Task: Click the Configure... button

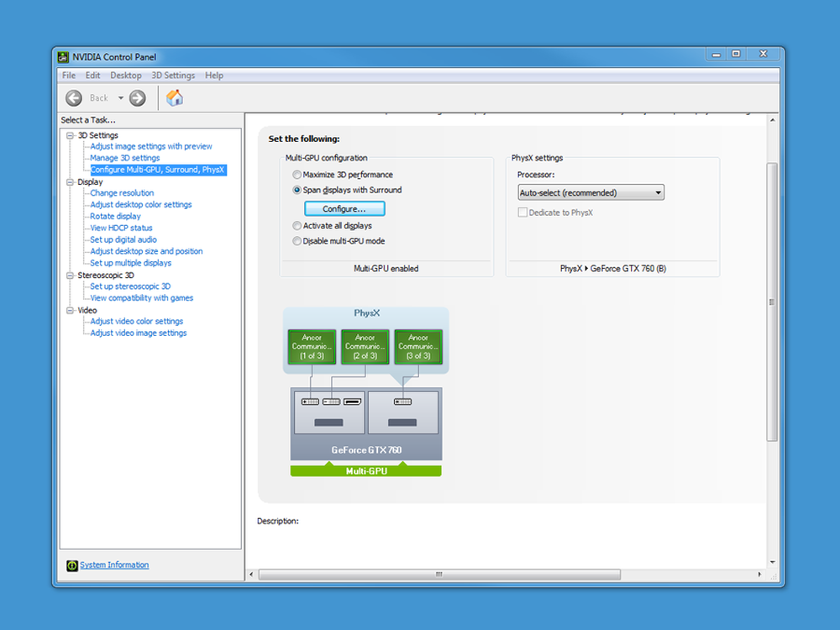Action: 344,208
